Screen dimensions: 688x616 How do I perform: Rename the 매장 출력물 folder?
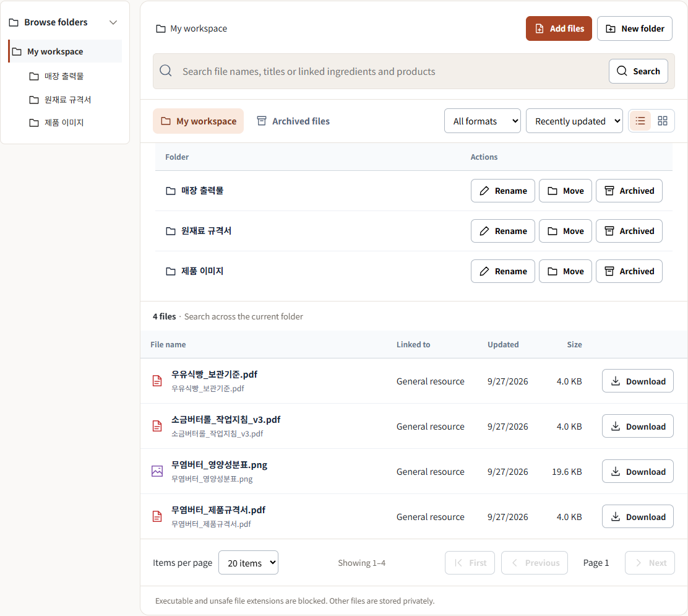pos(503,191)
